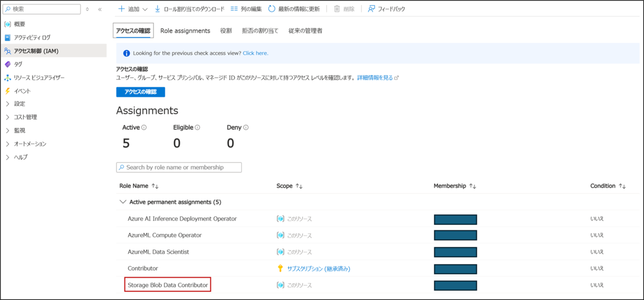Collapse the sidebar with double-chevron icon
This screenshot has height=300, width=644.
pos(100,10)
